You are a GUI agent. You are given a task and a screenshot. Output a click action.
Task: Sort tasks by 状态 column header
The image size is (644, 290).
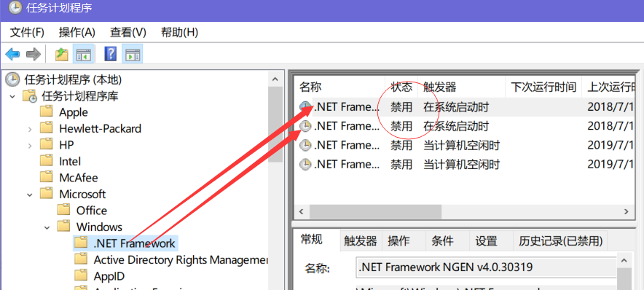(401, 87)
